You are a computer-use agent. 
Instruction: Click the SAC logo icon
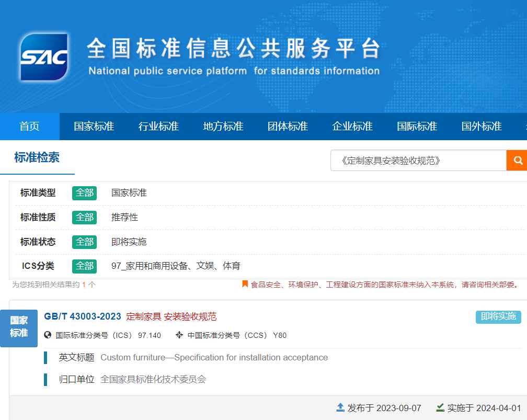[x=44, y=57]
